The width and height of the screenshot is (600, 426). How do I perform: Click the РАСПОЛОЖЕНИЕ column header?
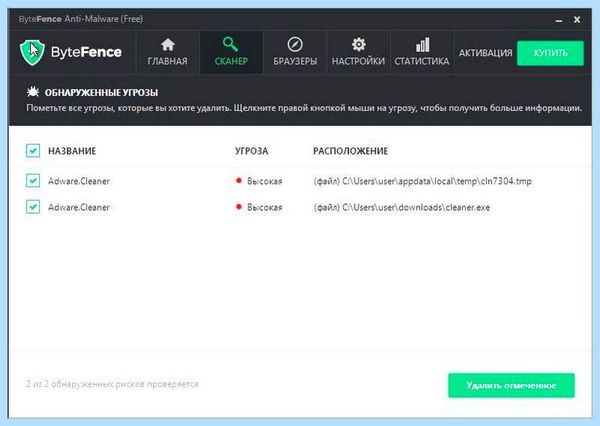coord(351,151)
